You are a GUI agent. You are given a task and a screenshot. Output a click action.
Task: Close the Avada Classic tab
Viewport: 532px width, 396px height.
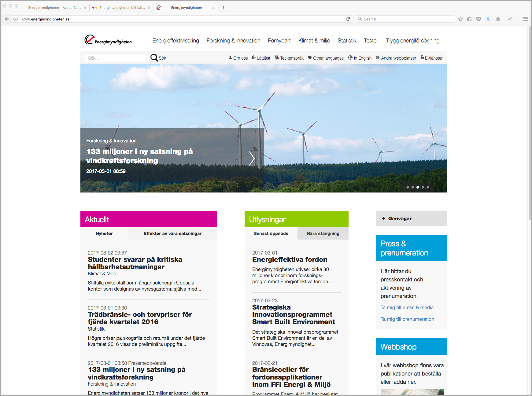[85, 8]
